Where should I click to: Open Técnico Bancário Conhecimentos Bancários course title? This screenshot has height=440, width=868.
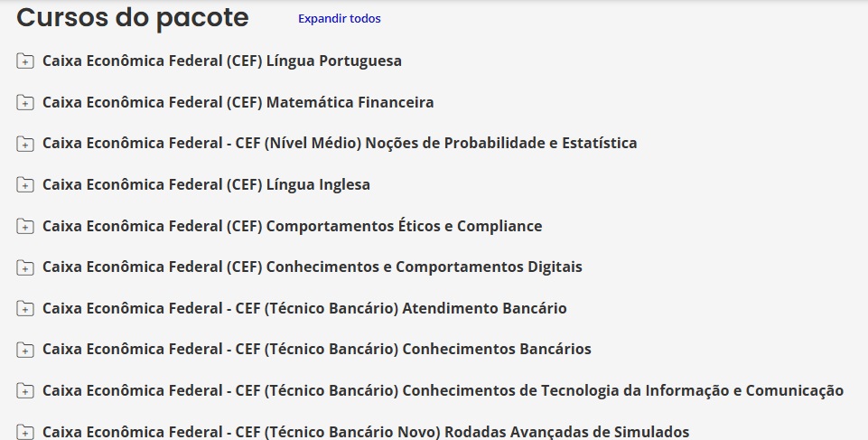coord(317,350)
